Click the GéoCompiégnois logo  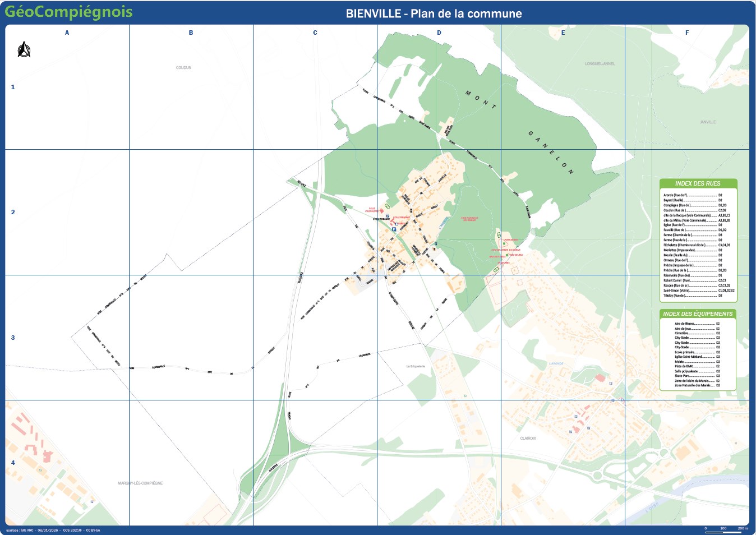68,12
